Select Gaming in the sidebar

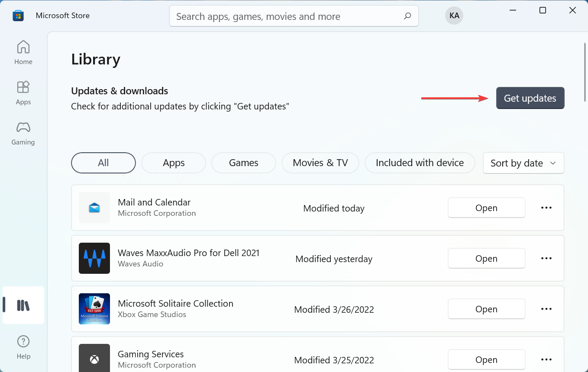pos(23,132)
